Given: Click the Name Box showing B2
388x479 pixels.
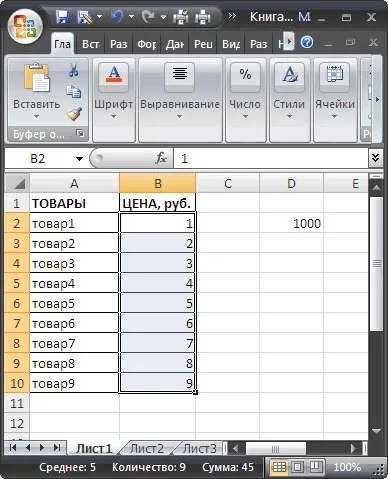Looking at the screenshot, I should [x=38, y=158].
